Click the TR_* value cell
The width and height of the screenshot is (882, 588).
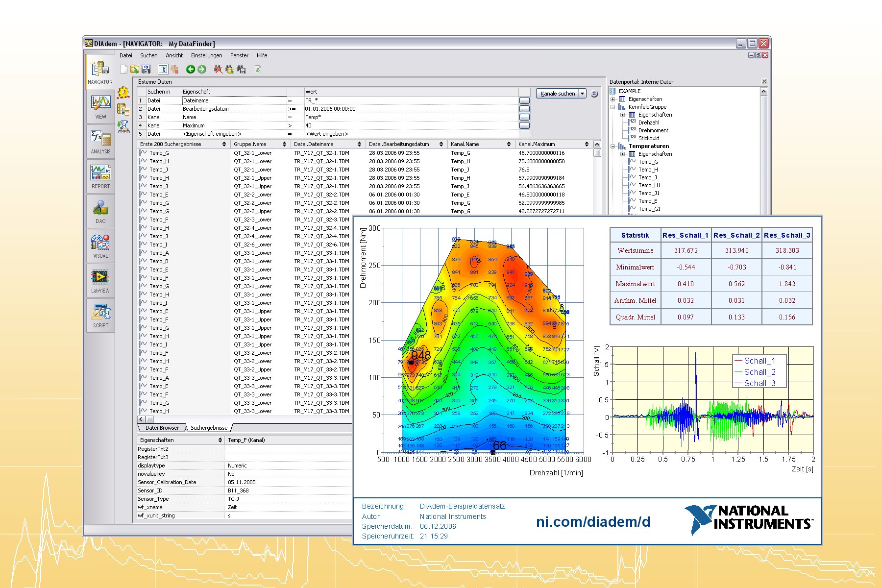[411, 100]
